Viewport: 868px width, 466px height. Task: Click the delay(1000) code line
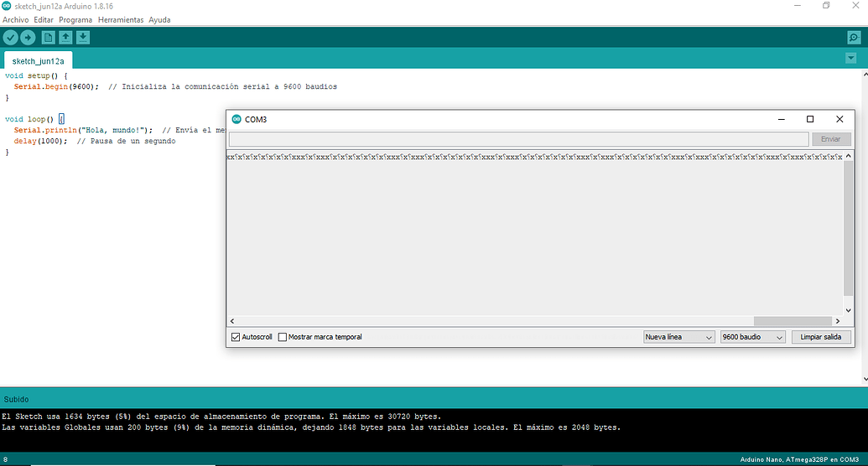click(x=94, y=141)
